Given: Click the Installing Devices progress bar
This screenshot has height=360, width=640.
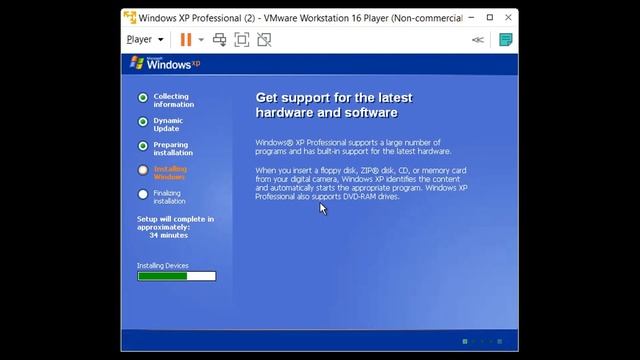Looking at the screenshot, I should pyautogui.click(x=177, y=276).
